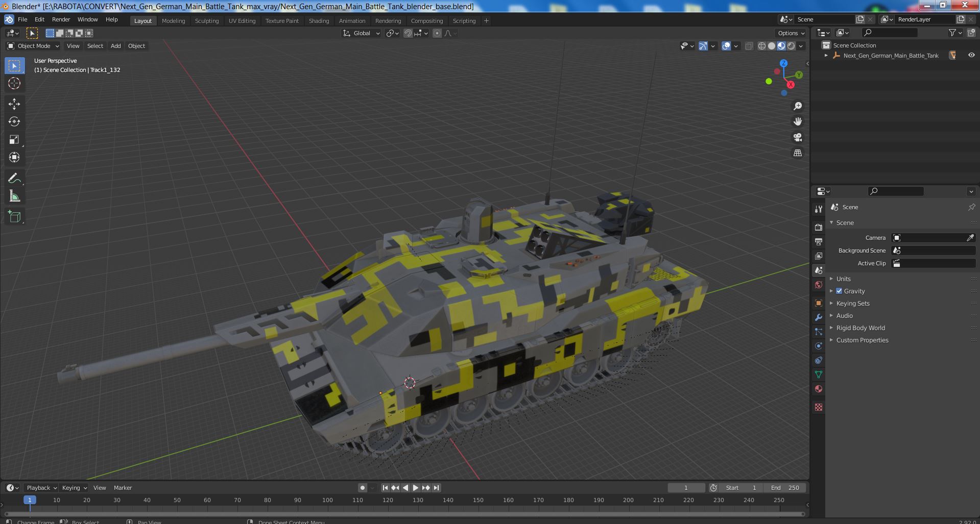Image resolution: width=980 pixels, height=524 pixels.
Task: Jump to the timeline start frame
Action: point(385,488)
